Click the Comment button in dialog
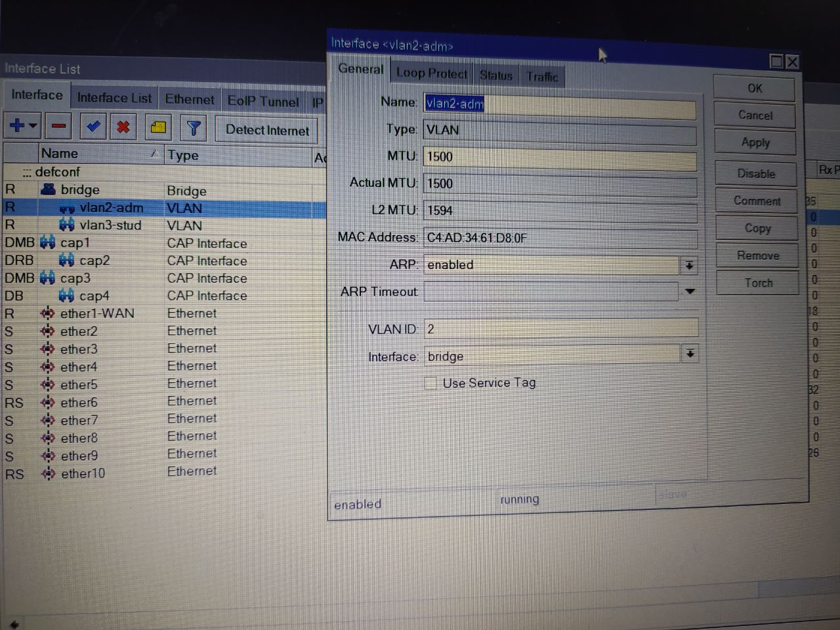This screenshot has width=840, height=630. [x=757, y=201]
